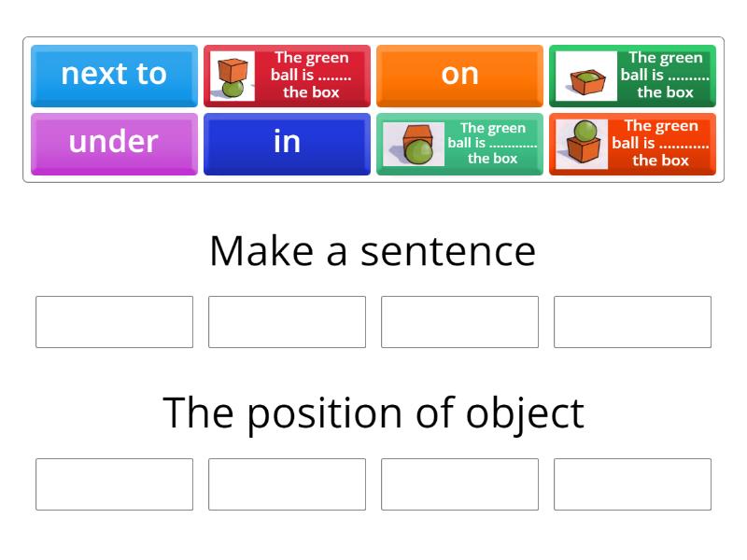Pick the dark blue "in" tile
This screenshot has height=560, width=747.
pyautogui.click(x=287, y=143)
